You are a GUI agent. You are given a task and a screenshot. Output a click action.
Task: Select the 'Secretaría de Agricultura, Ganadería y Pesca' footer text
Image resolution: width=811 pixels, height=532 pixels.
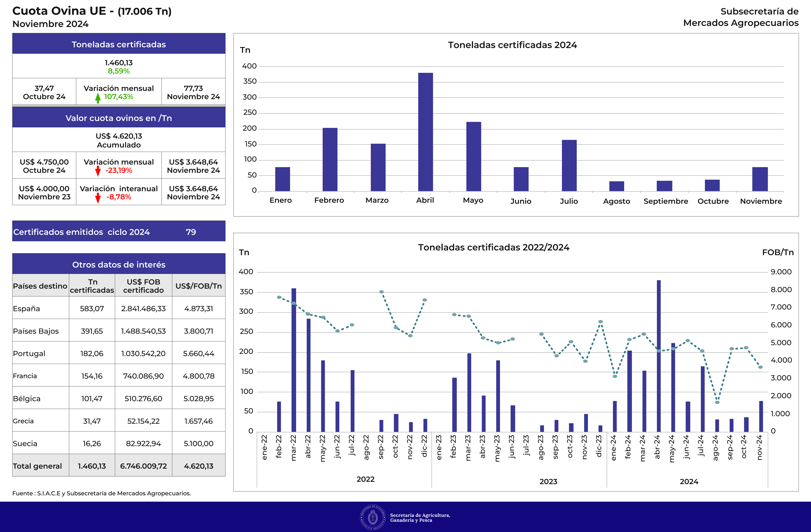[x=420, y=517]
